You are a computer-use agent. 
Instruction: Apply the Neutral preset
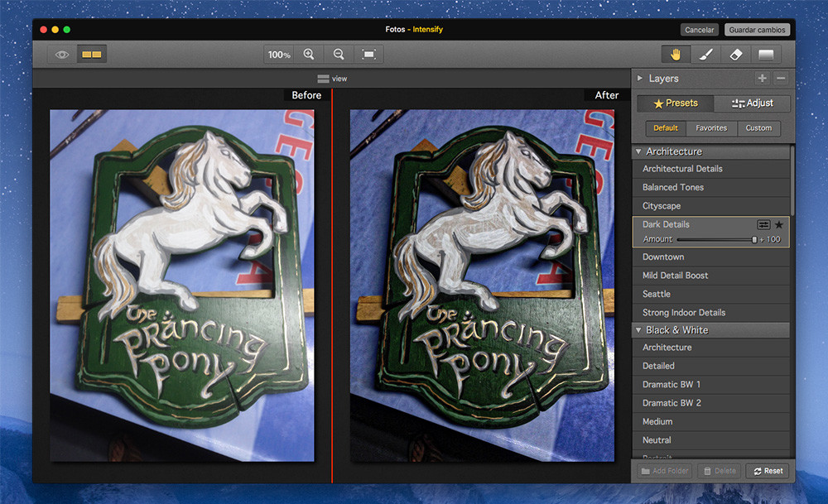[710, 440]
